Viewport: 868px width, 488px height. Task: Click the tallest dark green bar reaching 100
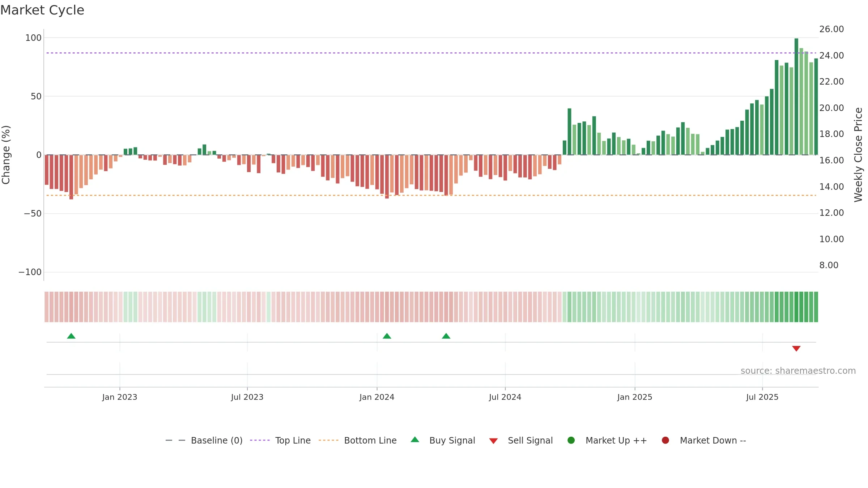(796, 97)
